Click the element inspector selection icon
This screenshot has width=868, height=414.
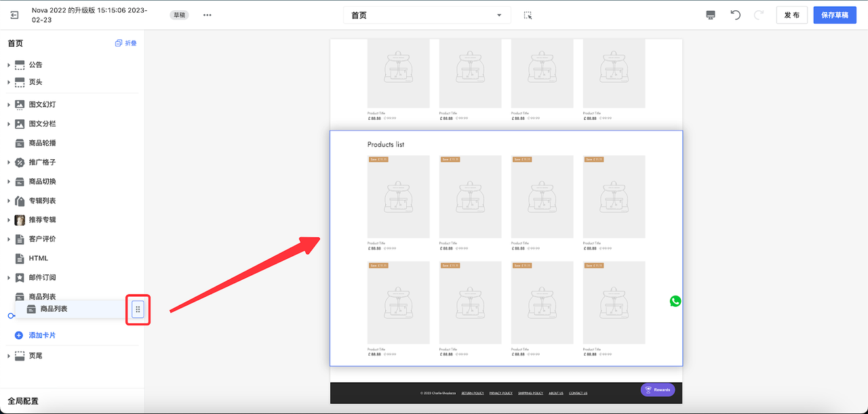tap(528, 15)
